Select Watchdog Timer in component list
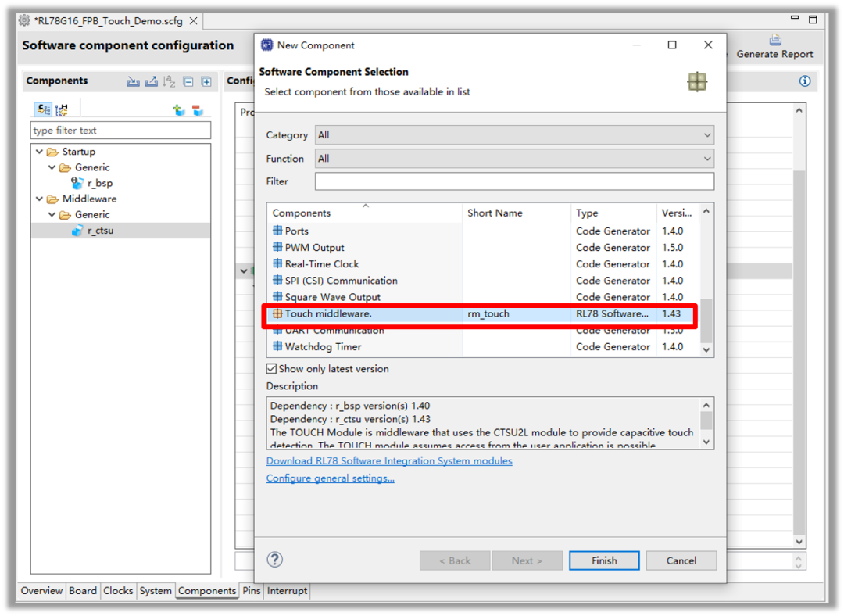 click(323, 347)
